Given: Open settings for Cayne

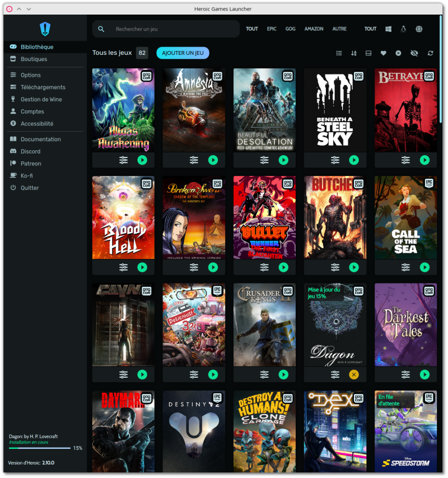Looking at the screenshot, I should pos(123,375).
